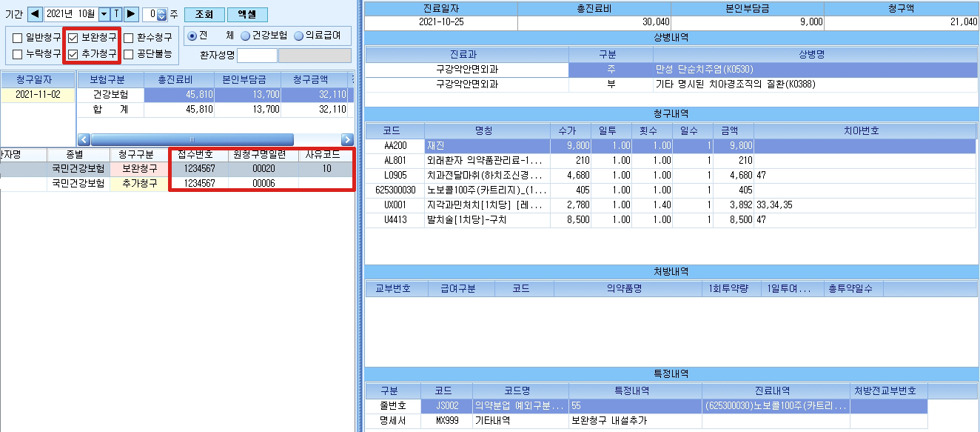Select the UX001 지각과민처치 row

click(x=671, y=205)
